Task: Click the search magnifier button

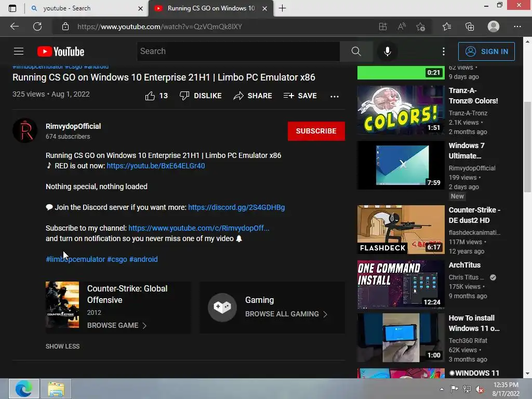Action: 356,51
